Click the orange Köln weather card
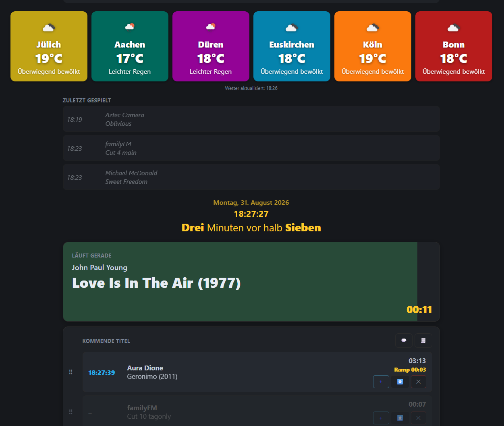 pos(373,46)
